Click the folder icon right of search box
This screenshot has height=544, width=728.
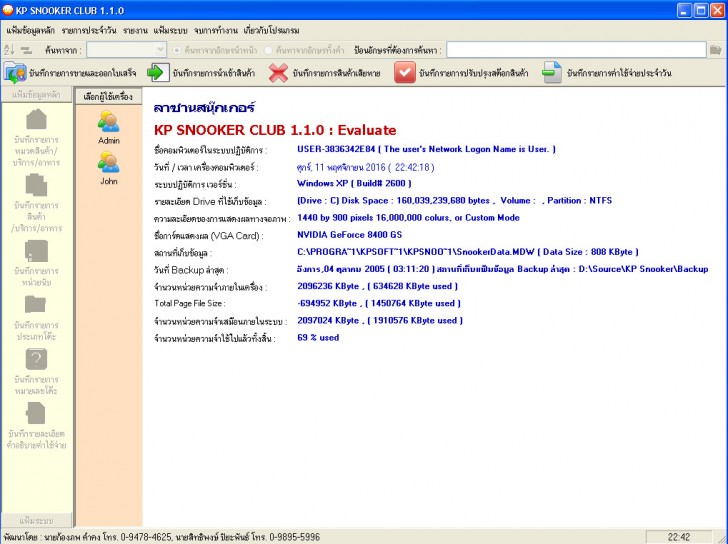[715, 50]
